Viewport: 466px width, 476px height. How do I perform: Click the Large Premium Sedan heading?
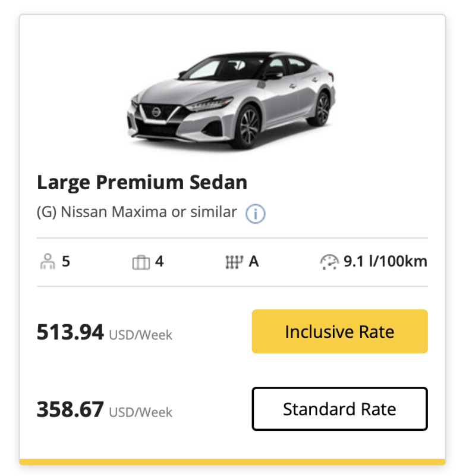pos(142,182)
